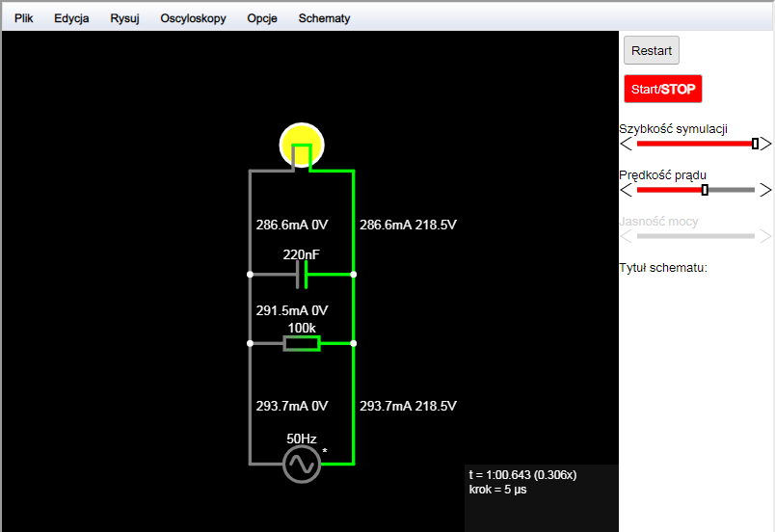Click the Tytuł schematu label
Viewport: 775px width, 532px height.
tap(663, 268)
